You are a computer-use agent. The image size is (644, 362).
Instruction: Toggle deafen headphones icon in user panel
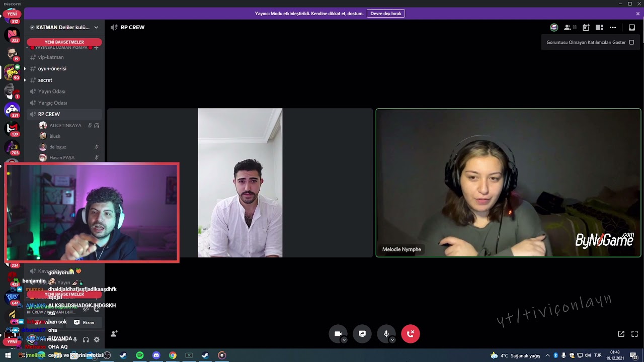(x=86, y=340)
